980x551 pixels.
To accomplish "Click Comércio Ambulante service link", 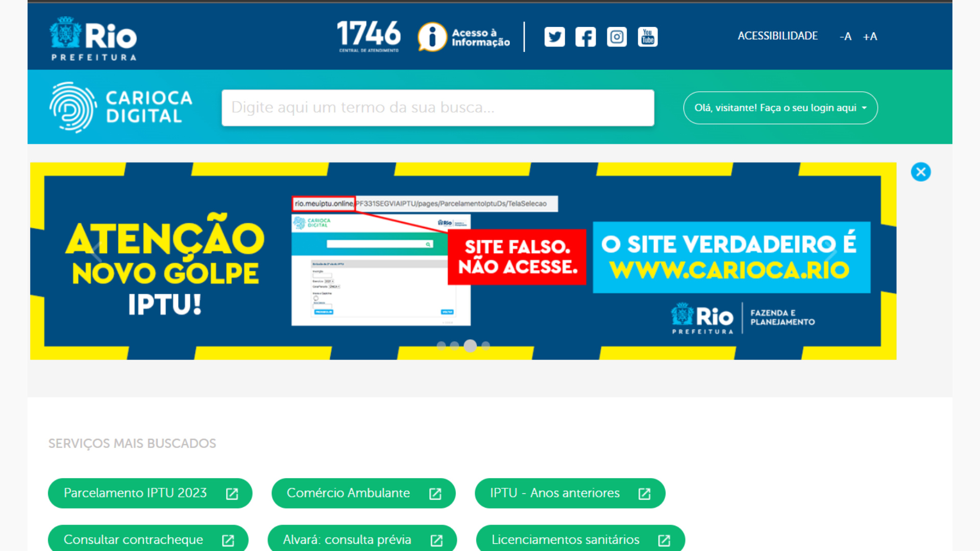I will pyautogui.click(x=363, y=493).
